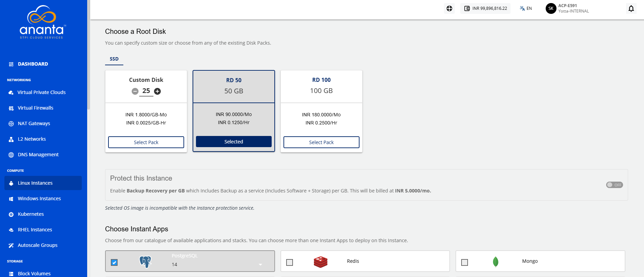
Task: Click the custom disk size field 25
Action: [x=146, y=91]
